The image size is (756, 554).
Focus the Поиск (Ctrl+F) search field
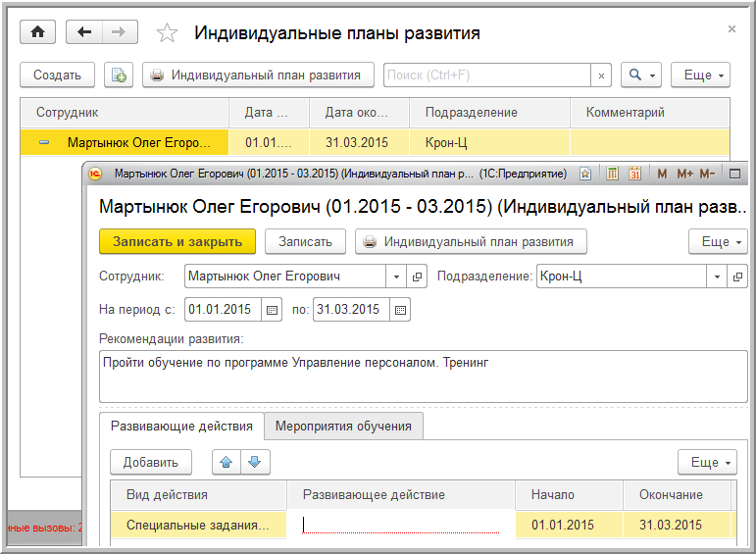[x=487, y=76]
